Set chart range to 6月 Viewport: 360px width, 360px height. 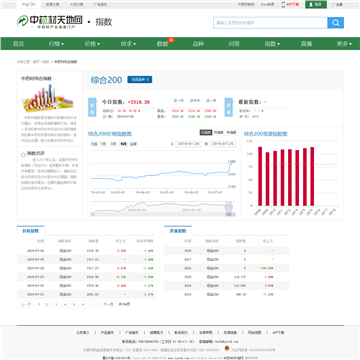[123, 144]
